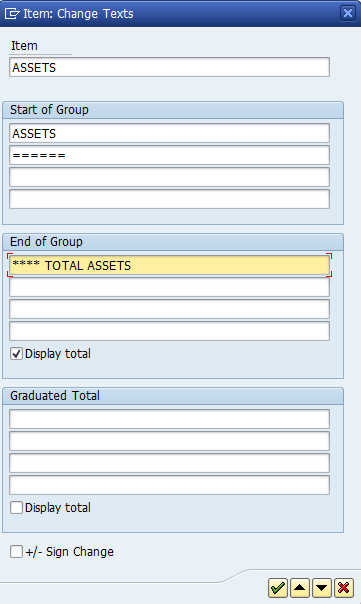Go to previous item with up arrow
361x604 pixels.
300,587
